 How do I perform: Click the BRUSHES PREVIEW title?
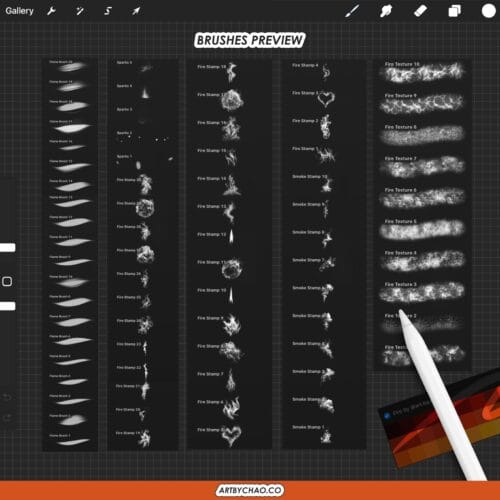coord(249,40)
